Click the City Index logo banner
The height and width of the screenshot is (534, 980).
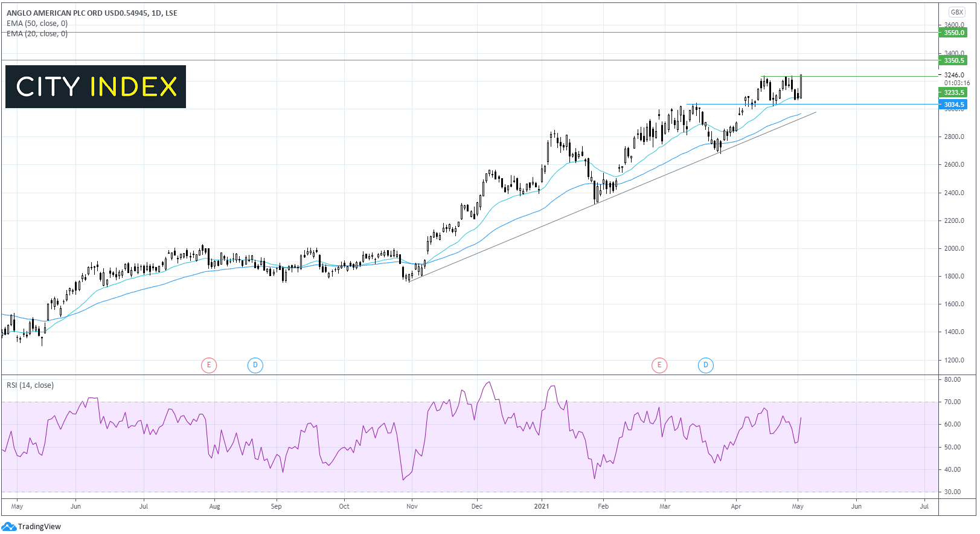point(96,87)
